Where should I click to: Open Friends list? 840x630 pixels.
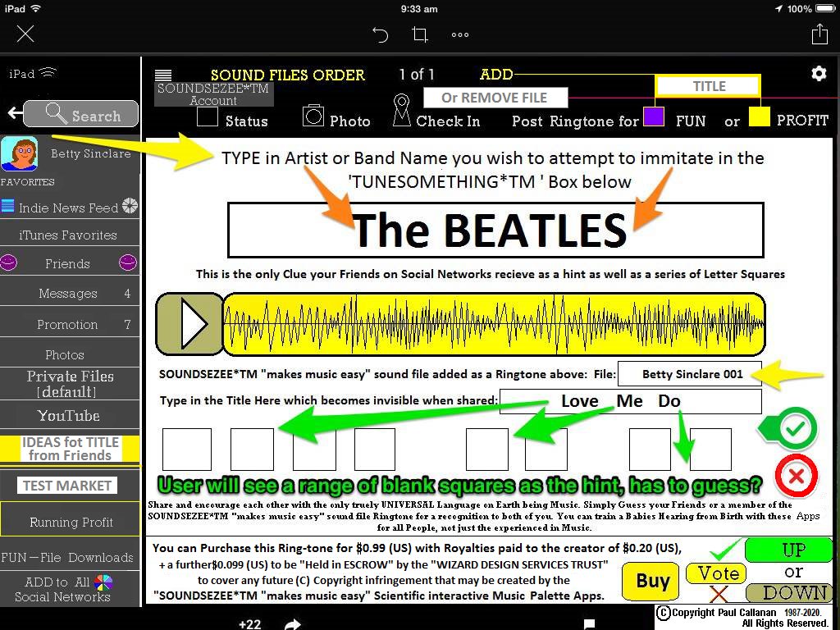(x=67, y=263)
